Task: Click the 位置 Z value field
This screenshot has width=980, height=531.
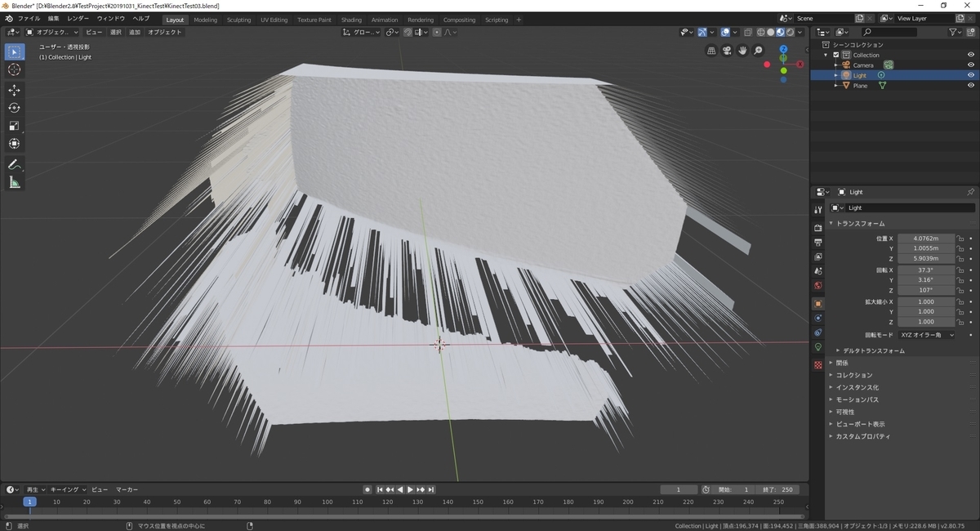Action: 926,259
